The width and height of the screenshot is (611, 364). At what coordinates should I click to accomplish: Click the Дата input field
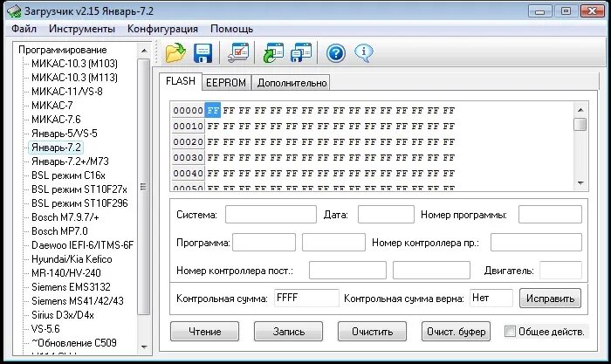(386, 215)
